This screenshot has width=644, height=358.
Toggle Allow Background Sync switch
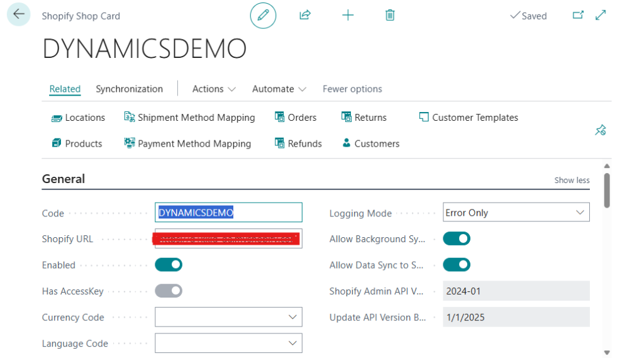457,239
